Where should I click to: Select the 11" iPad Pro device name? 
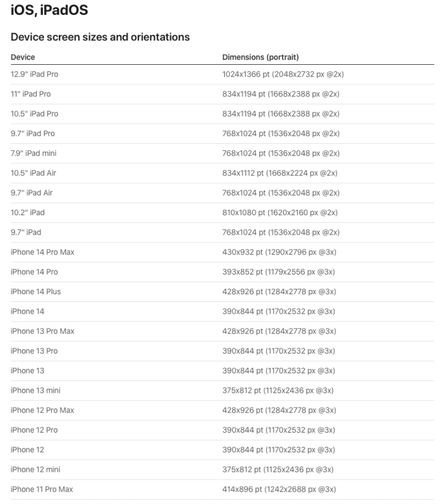[30, 94]
